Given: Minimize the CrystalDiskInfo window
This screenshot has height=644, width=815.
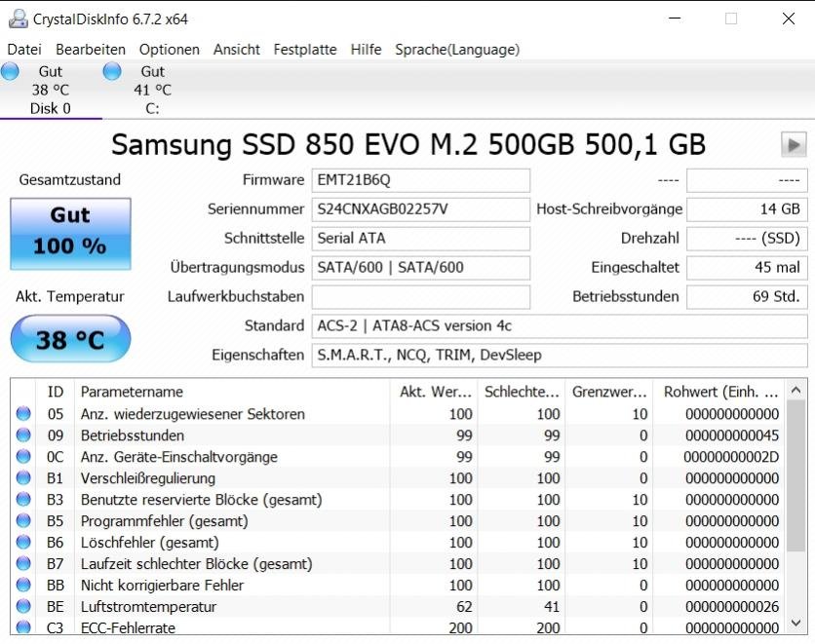Looking at the screenshot, I should click(x=675, y=19).
